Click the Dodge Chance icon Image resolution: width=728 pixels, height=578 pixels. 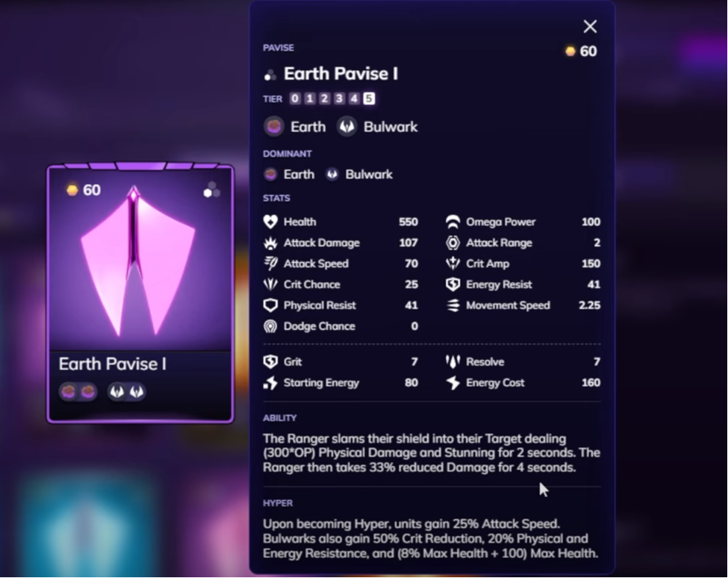[270, 326]
